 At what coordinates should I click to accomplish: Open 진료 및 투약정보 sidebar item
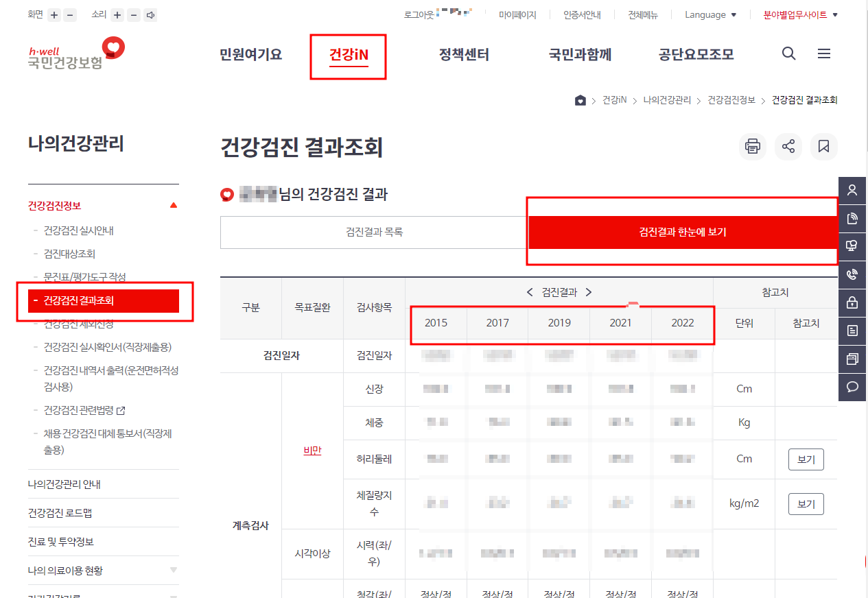coord(60,542)
